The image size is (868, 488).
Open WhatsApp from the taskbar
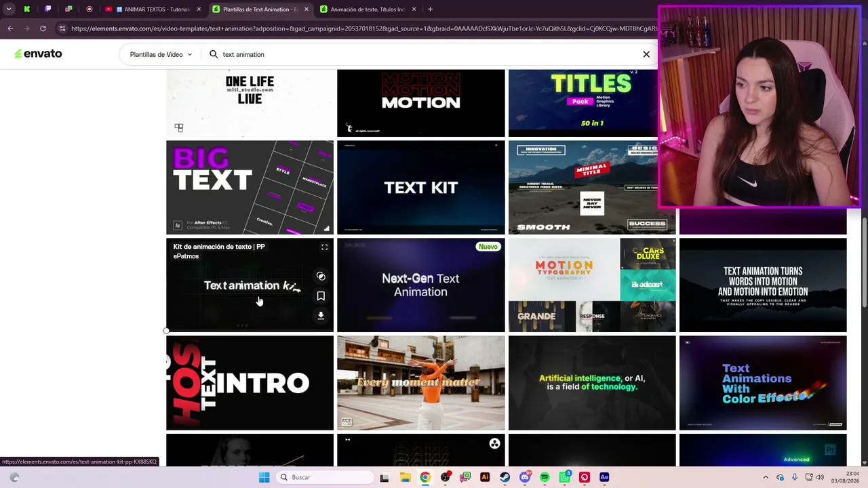(x=565, y=477)
